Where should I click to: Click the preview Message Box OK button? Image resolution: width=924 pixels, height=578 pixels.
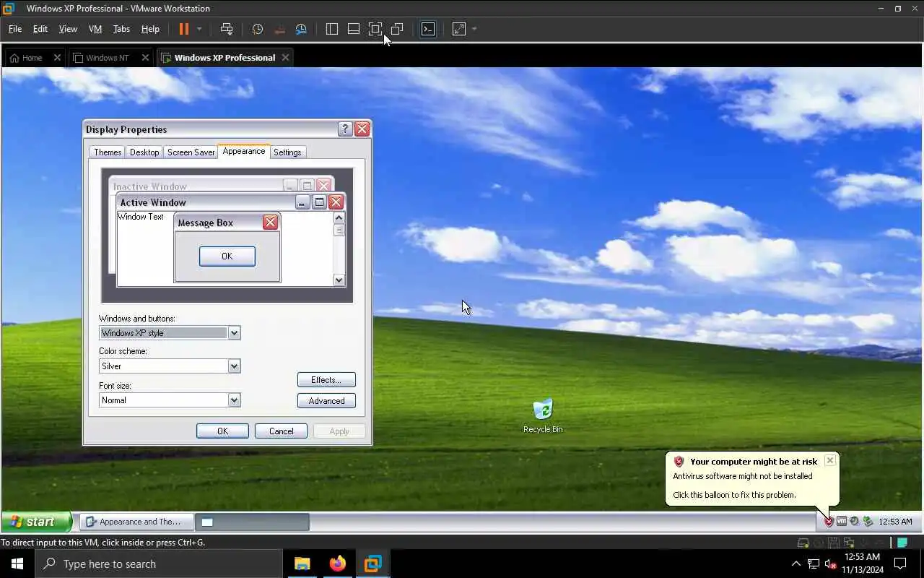tap(227, 256)
